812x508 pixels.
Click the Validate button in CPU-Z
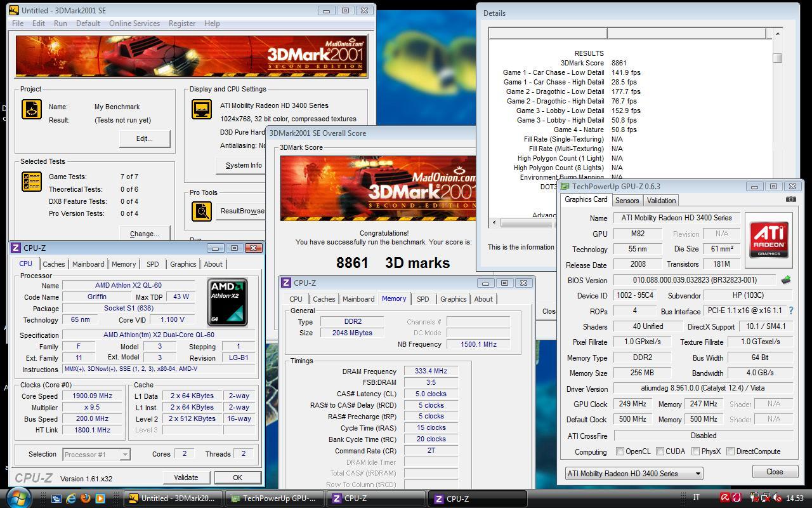coord(186,478)
